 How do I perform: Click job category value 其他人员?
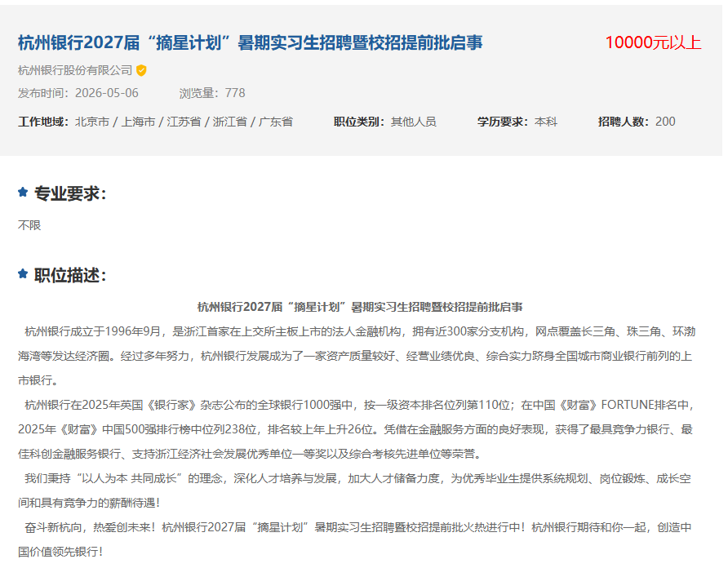(414, 122)
